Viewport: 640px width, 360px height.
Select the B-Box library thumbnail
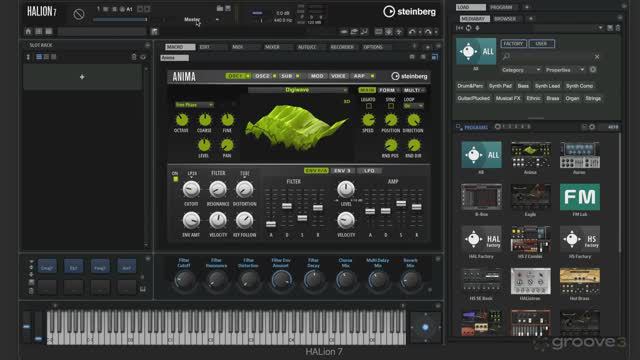click(481, 197)
